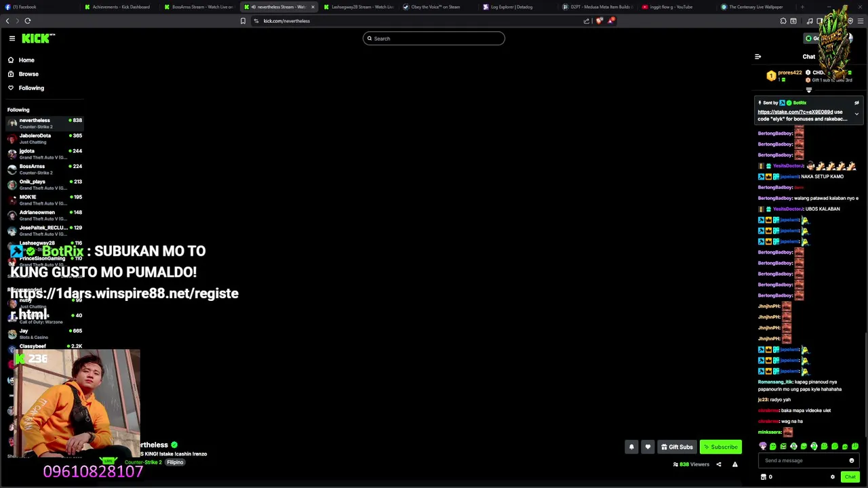Click Romansang_itik's username in chat

click(x=775, y=382)
